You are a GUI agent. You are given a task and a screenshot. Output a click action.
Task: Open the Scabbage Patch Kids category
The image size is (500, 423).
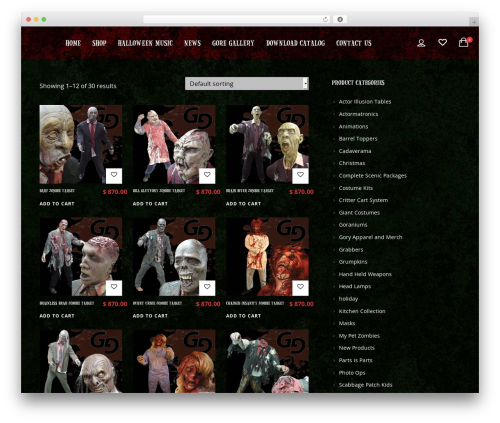pyautogui.click(x=365, y=385)
